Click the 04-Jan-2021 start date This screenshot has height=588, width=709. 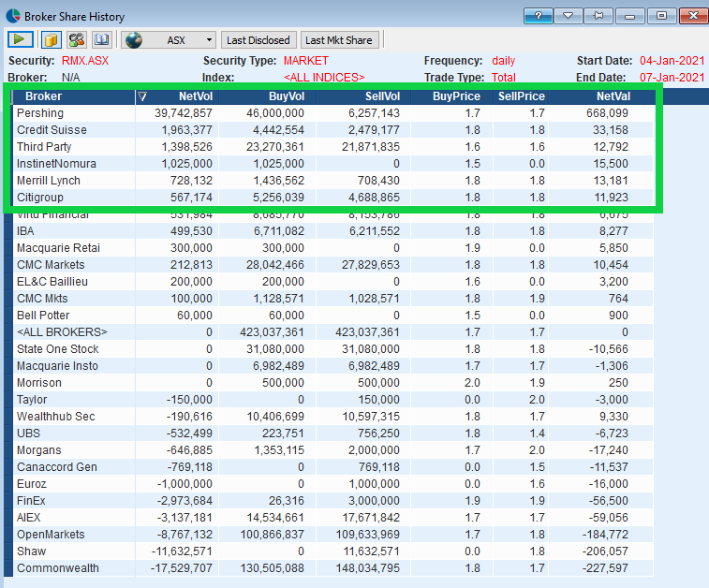tap(672, 61)
